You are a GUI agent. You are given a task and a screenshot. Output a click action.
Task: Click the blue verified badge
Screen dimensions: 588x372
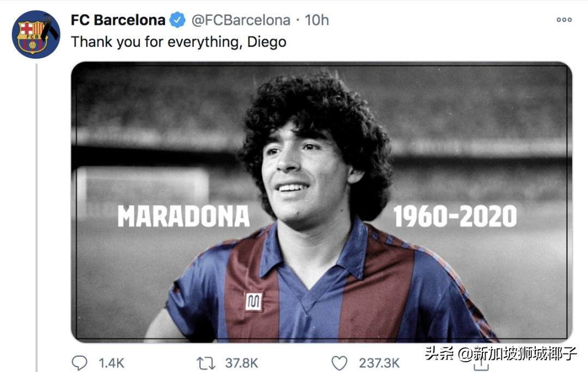coord(177,21)
